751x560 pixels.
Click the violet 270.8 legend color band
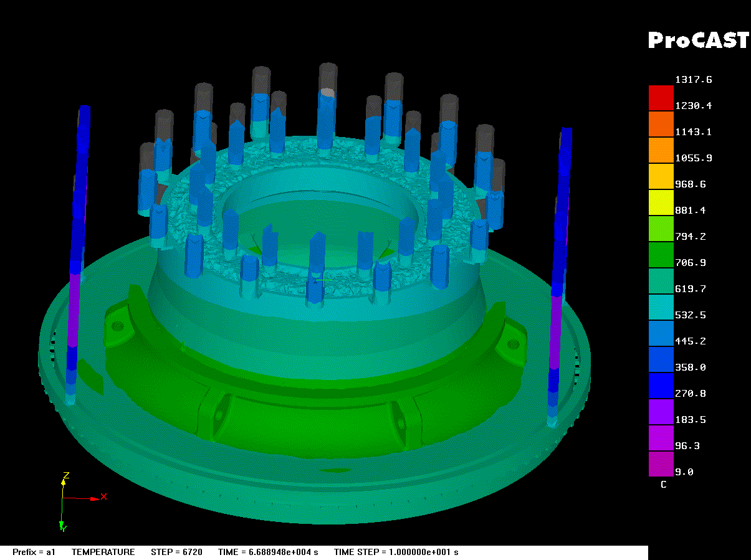(x=661, y=412)
